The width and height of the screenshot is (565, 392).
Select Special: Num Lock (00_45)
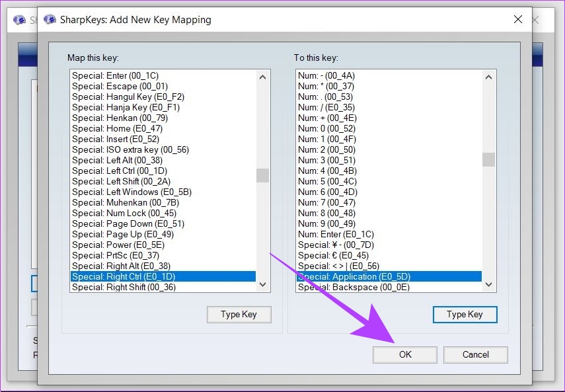coord(163,213)
